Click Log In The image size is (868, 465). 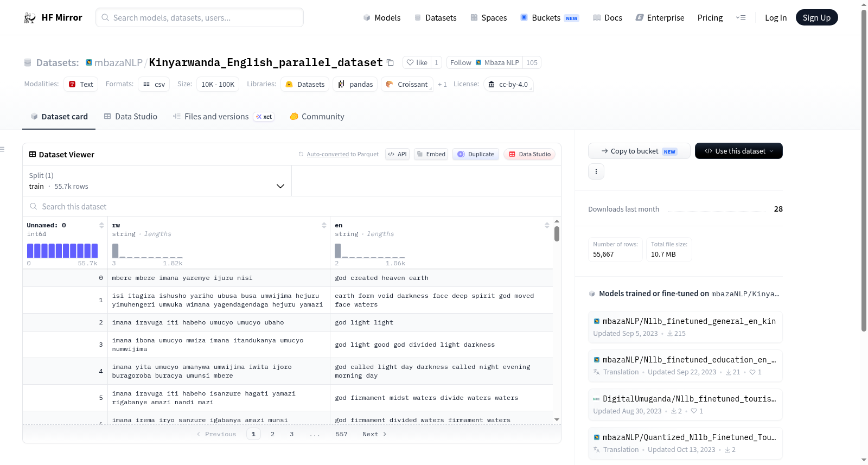[x=776, y=18]
